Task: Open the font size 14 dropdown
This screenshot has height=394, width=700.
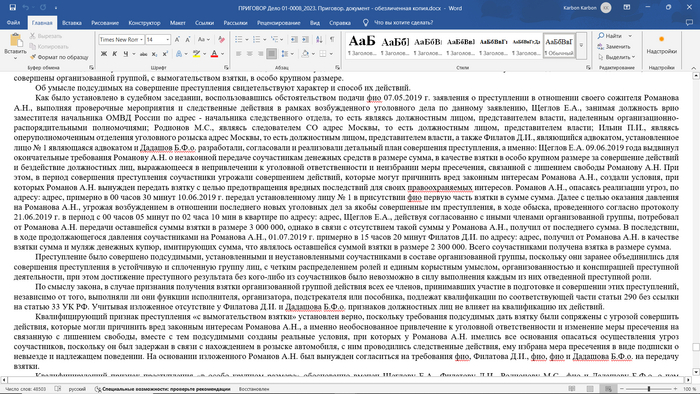Action: click(167, 39)
